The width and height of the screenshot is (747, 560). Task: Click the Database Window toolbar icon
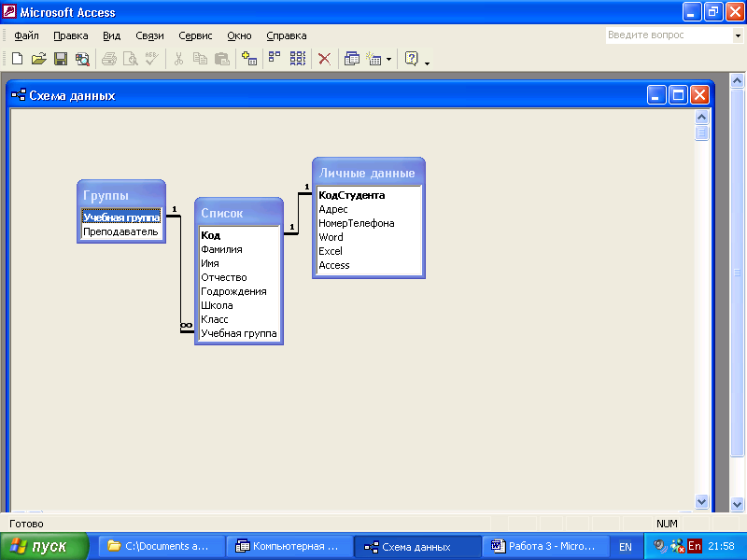[x=352, y=59]
